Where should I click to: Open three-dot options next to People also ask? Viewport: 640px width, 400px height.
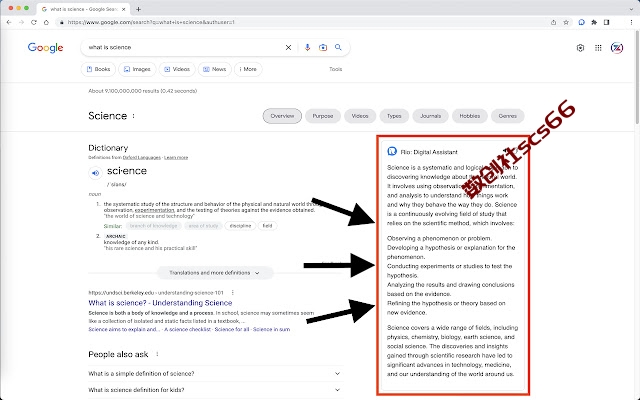pos(157,354)
